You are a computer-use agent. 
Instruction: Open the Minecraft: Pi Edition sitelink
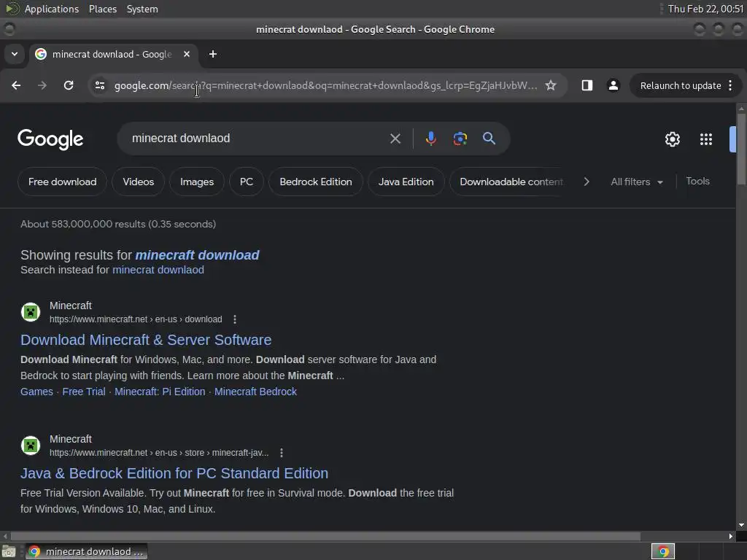(x=160, y=392)
